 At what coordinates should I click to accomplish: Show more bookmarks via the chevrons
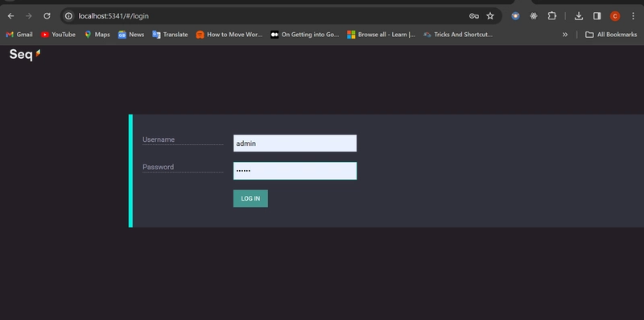(565, 35)
